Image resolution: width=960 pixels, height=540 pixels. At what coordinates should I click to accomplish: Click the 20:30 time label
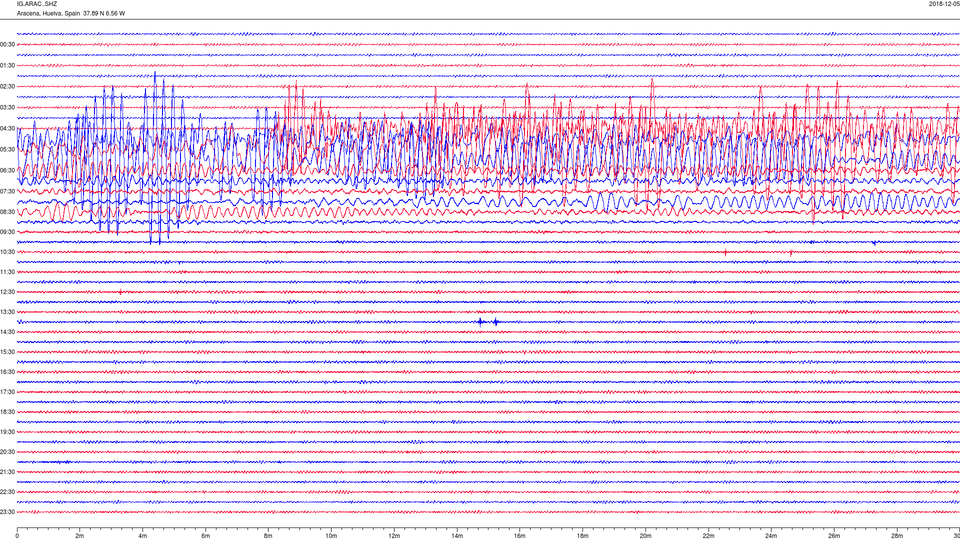coord(7,452)
